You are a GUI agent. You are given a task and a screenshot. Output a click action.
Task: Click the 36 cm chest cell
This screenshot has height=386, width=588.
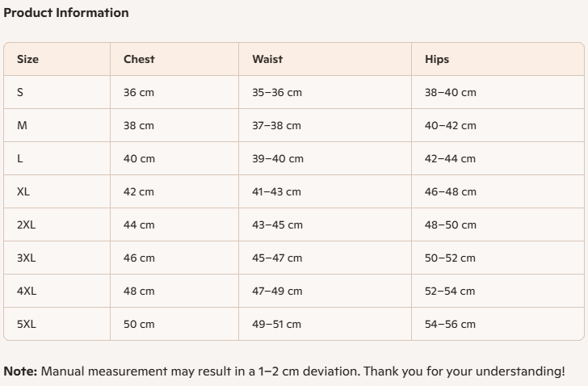pos(139,92)
